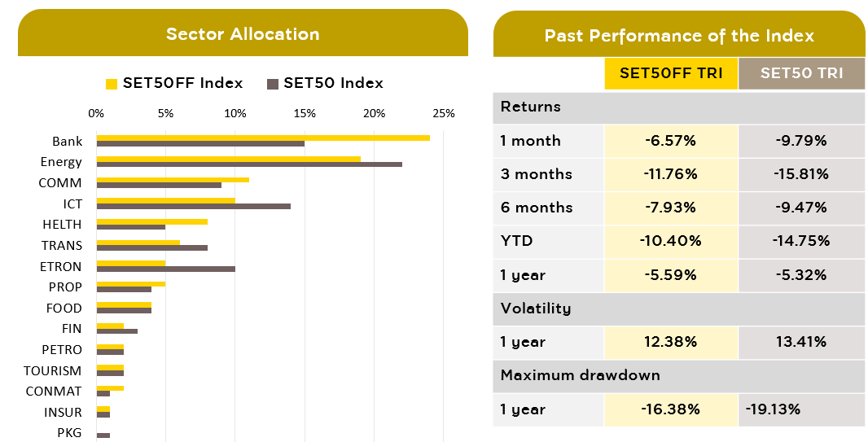Click the 1 month SET50FF value -6.57%
The height and width of the screenshot is (442, 868).
point(671,141)
